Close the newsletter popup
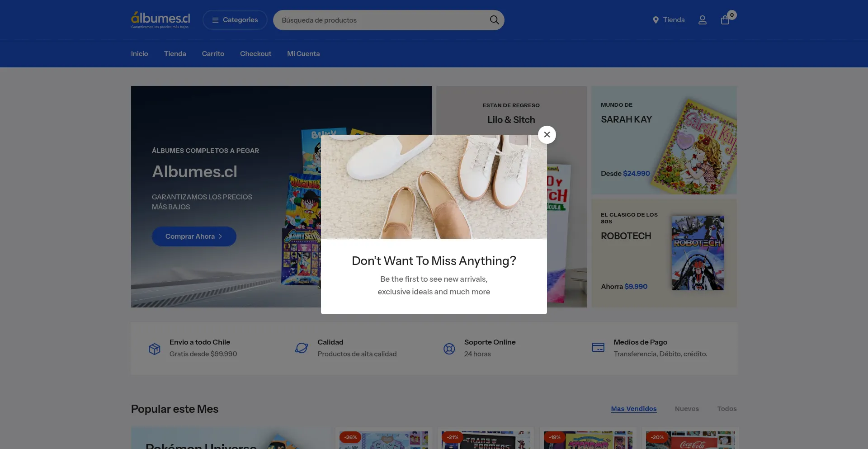Viewport: 868px width, 449px height. coord(547,135)
